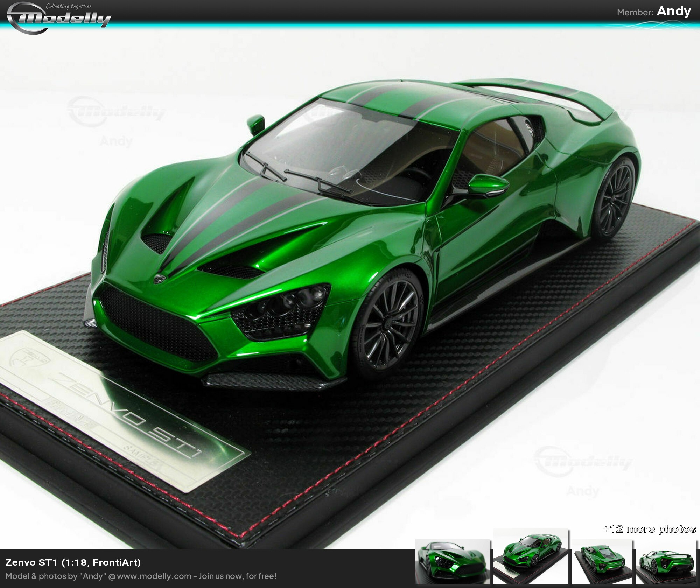Image resolution: width=700 pixels, height=588 pixels.
Task: Open the fourth thumbnail, rear quarter view
Action: click(665, 561)
